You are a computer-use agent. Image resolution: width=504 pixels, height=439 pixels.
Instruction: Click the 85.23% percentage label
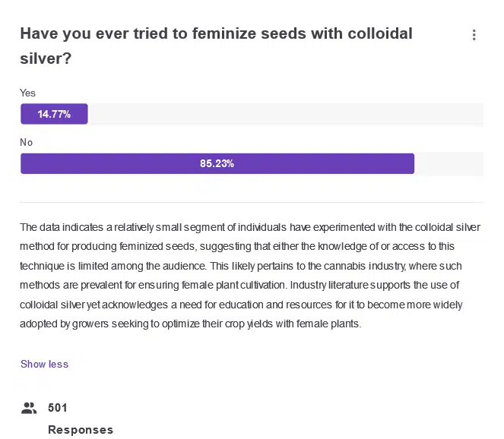pyautogui.click(x=217, y=163)
